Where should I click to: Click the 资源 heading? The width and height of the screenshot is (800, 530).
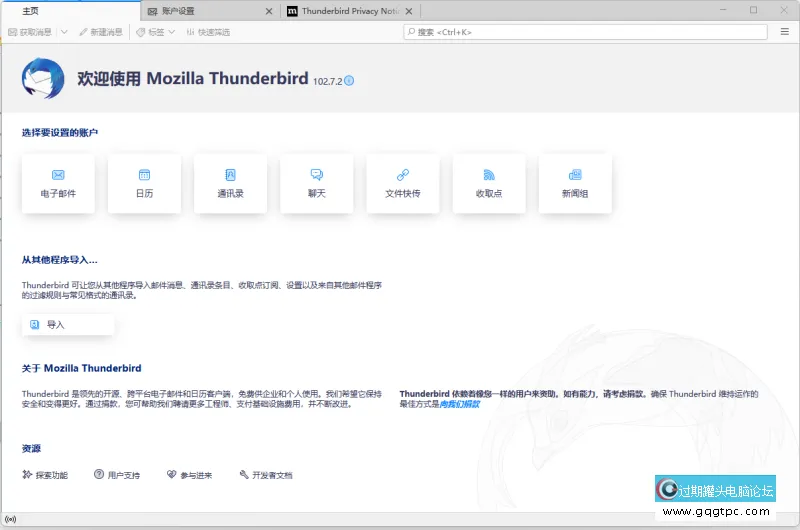(x=31, y=448)
